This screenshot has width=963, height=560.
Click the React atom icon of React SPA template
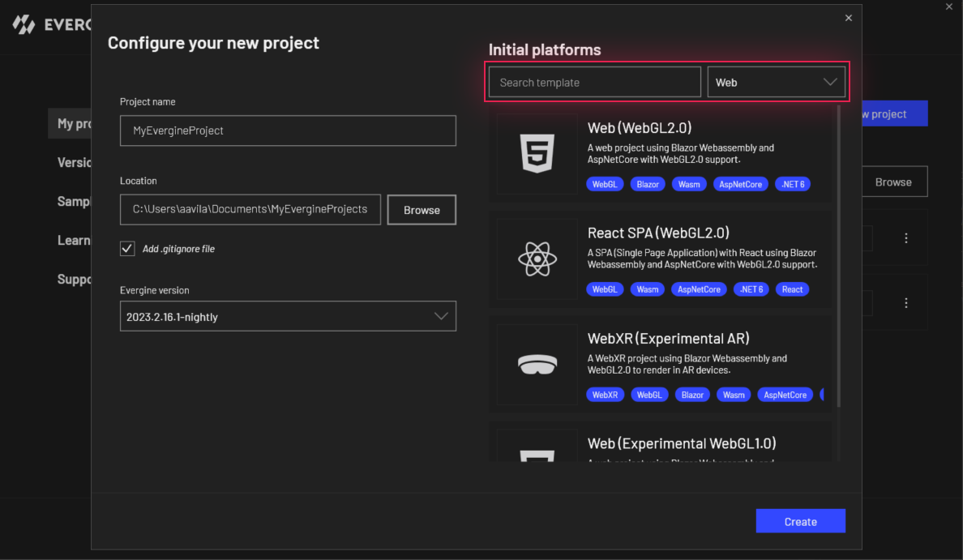tap(537, 259)
